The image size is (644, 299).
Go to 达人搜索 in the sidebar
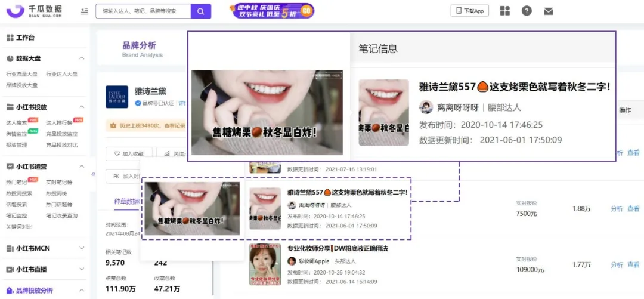coord(17,122)
